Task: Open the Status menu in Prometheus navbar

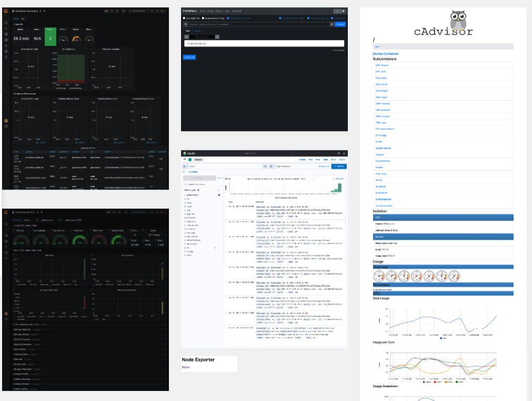Action: (x=218, y=11)
